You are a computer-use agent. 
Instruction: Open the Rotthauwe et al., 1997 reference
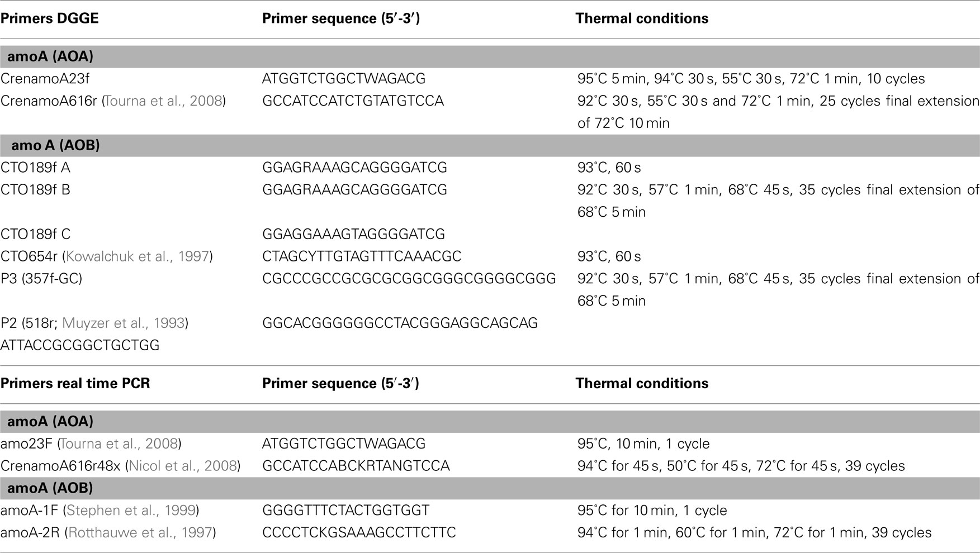click(140, 533)
